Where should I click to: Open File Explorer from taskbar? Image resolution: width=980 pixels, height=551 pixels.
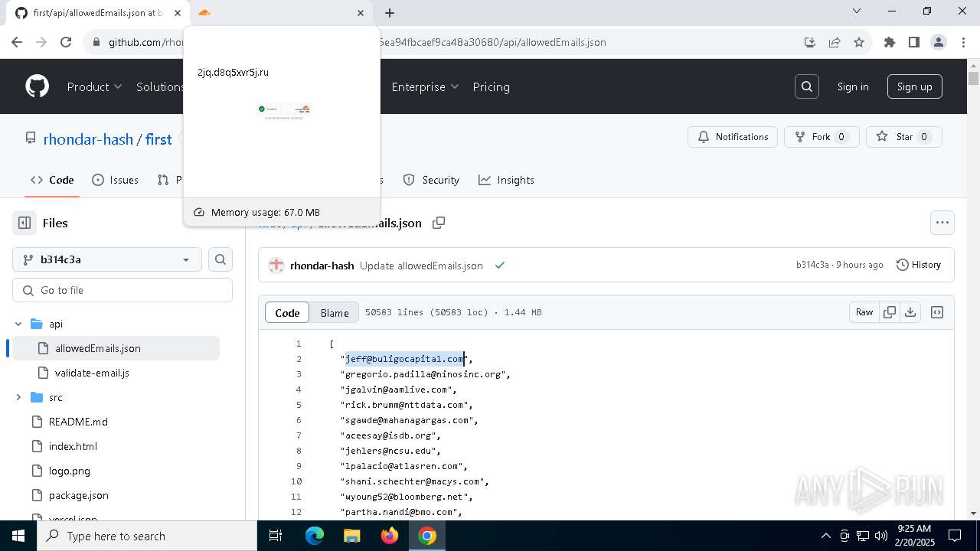pyautogui.click(x=352, y=536)
